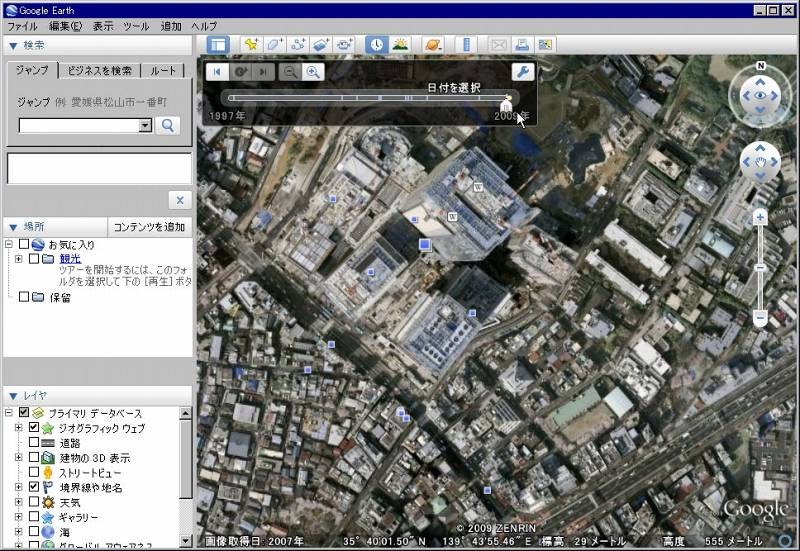
Task: Collapse the レイヤ panel triangle
Action: point(13,396)
